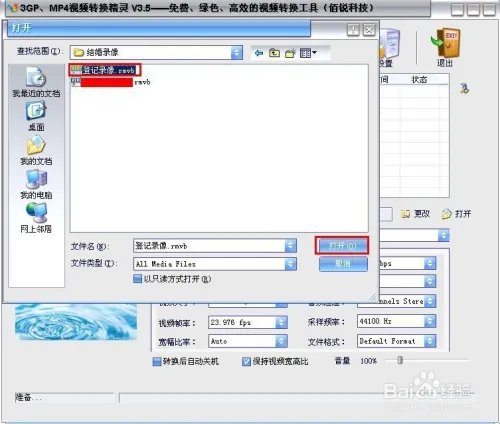Viewport: 500px width, 424px height.
Task: Open 我的文档 folder shortcut
Action: (36, 151)
